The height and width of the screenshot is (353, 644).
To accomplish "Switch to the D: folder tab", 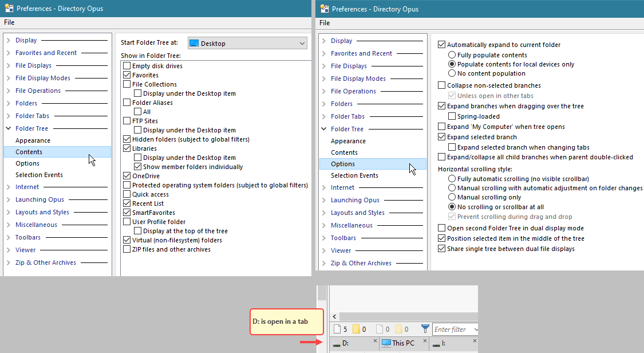I will click(354, 343).
